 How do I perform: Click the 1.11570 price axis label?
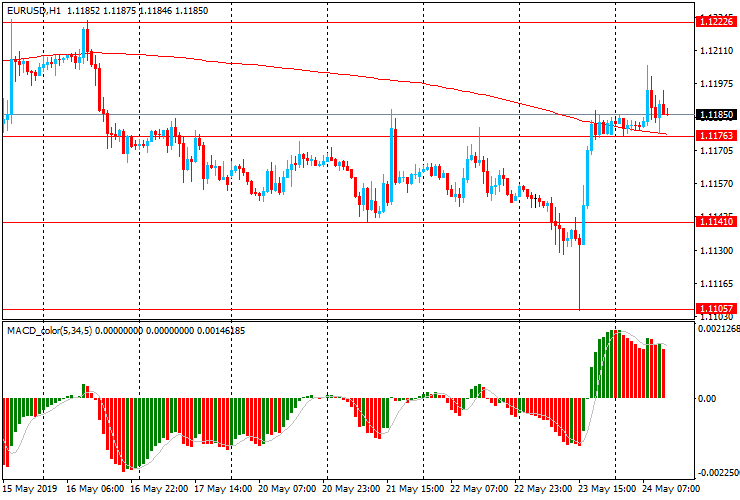point(716,184)
